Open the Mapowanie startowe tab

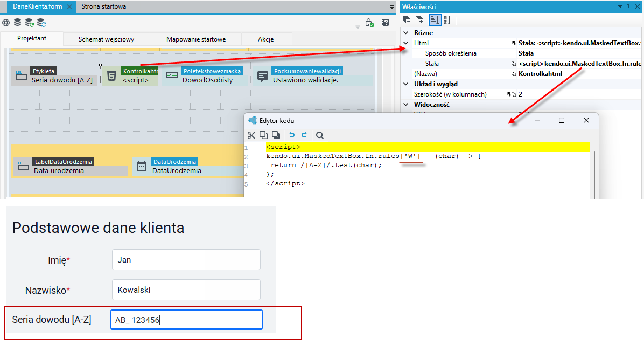[x=196, y=39]
